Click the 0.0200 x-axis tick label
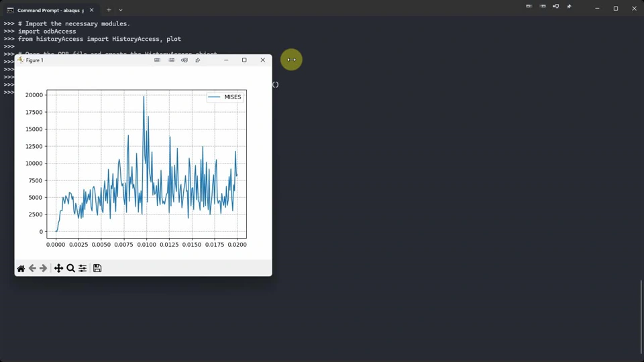This screenshot has width=644, height=362. point(237,245)
